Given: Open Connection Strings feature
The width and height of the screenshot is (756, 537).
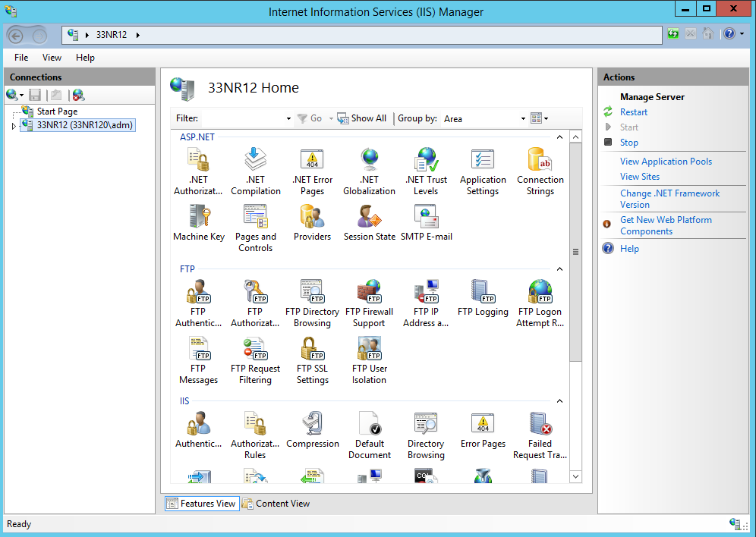Looking at the screenshot, I should coord(540,171).
